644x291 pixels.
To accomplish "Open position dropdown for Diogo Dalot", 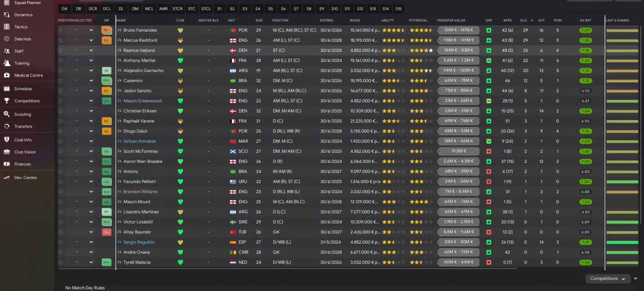I will coord(91,131).
